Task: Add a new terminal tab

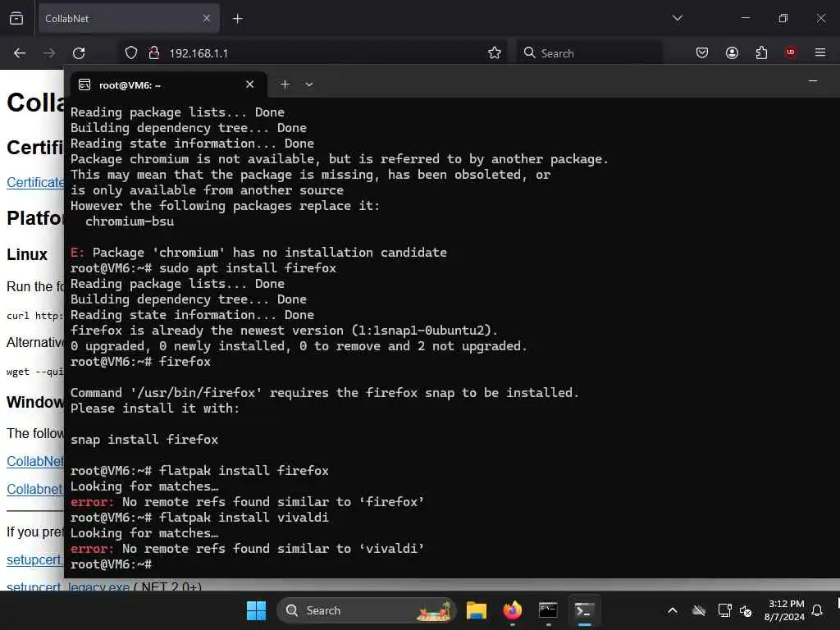Action: click(x=285, y=84)
